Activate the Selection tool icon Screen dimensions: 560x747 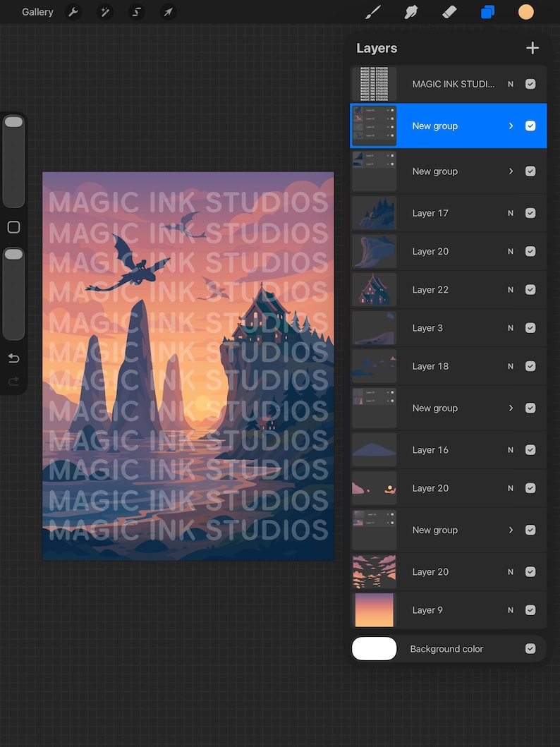[137, 12]
